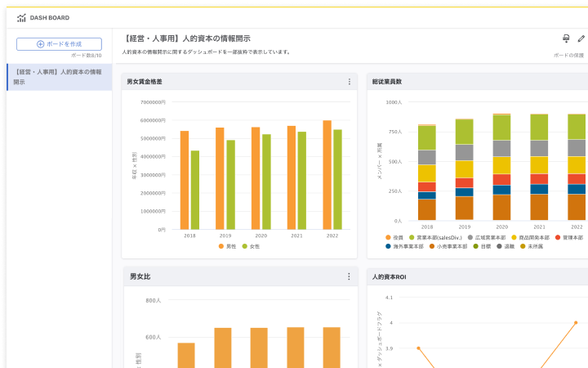
Task: Click the data point at 4 on 人的資本ROI line
Action: point(576,322)
